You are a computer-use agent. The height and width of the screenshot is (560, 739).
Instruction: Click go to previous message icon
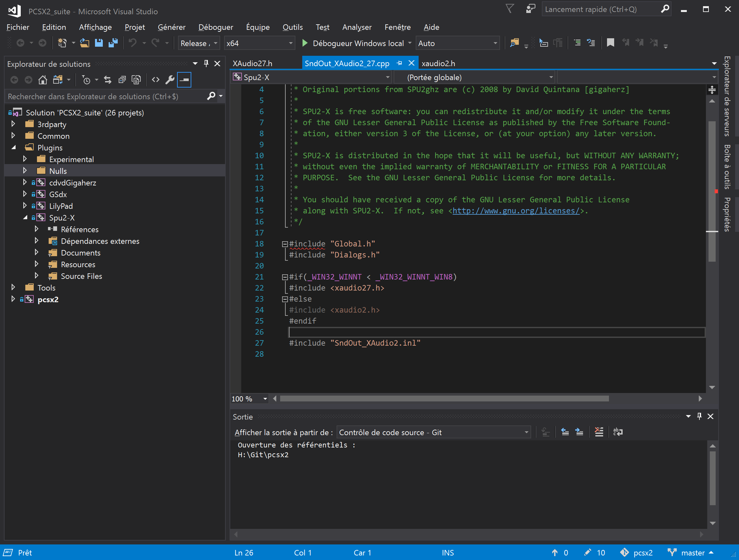pos(565,432)
